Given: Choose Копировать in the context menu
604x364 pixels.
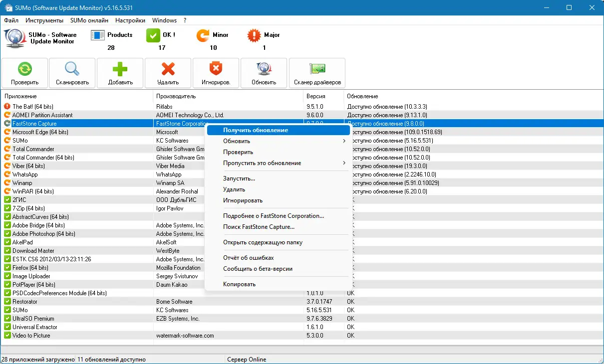Looking at the screenshot, I should [278, 284].
